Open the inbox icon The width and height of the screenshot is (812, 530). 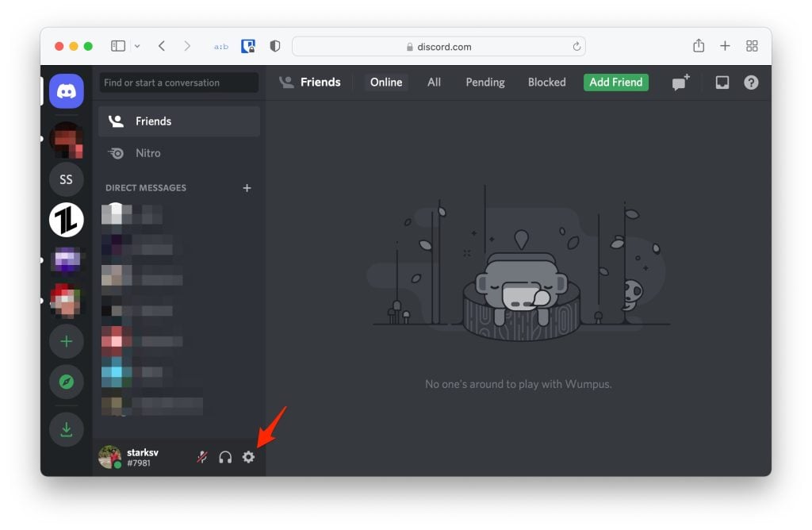pyautogui.click(x=722, y=83)
